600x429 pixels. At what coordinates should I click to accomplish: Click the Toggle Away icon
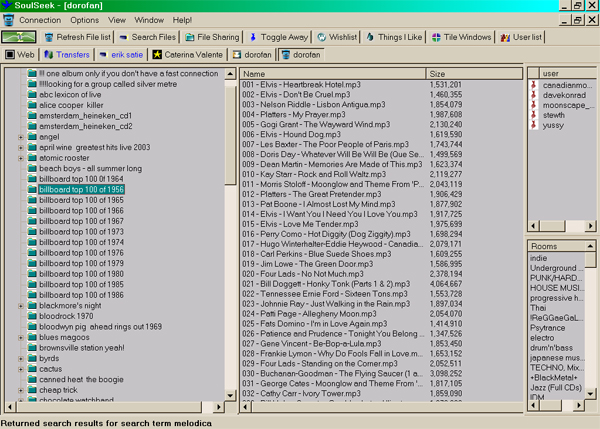point(253,37)
